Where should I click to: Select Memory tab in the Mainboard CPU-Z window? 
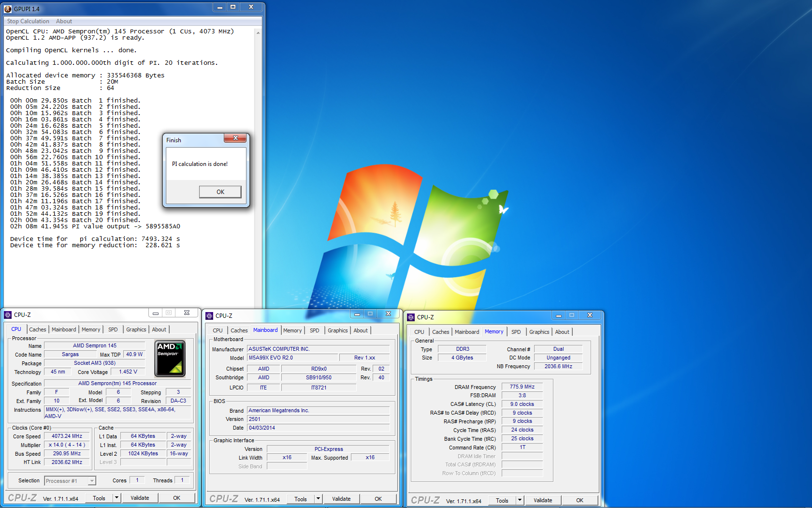point(292,330)
